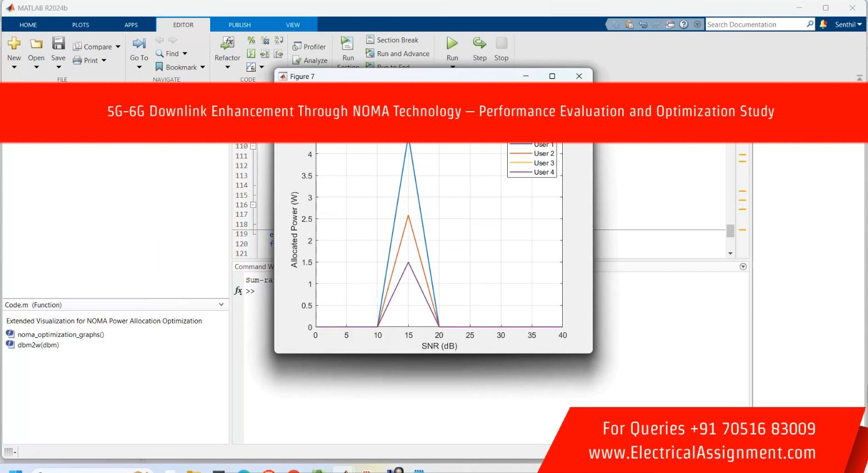This screenshot has width=868, height=473.
Task: Open the Bookmark dropdown menu
Action: (202, 67)
